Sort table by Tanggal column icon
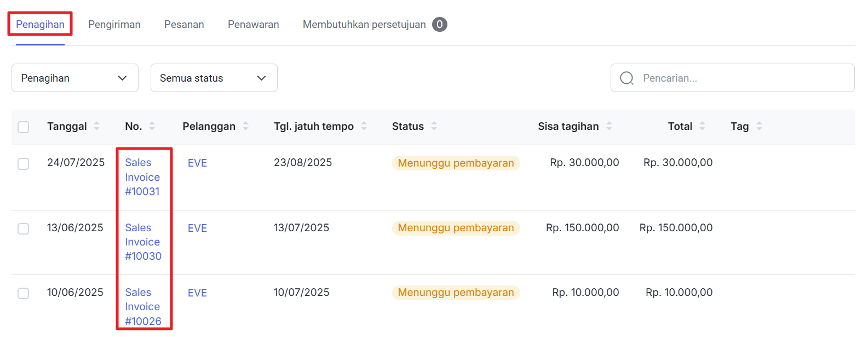Screen dimensions: 868x337 (97, 126)
